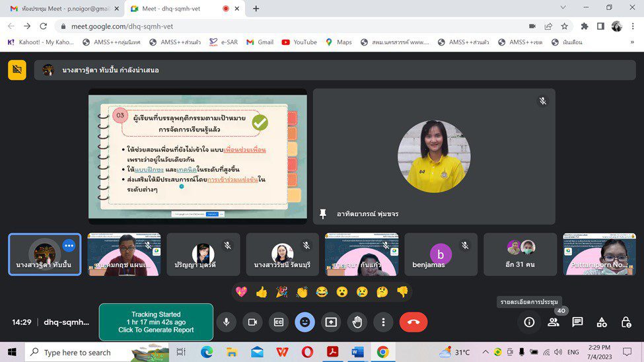Send the heart emoji reaction
The width and height of the screenshot is (644, 362).
(242, 292)
